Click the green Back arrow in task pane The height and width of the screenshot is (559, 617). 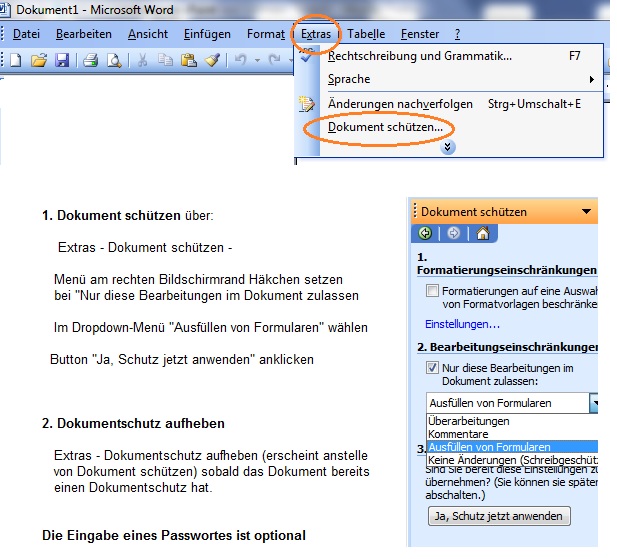tap(426, 234)
